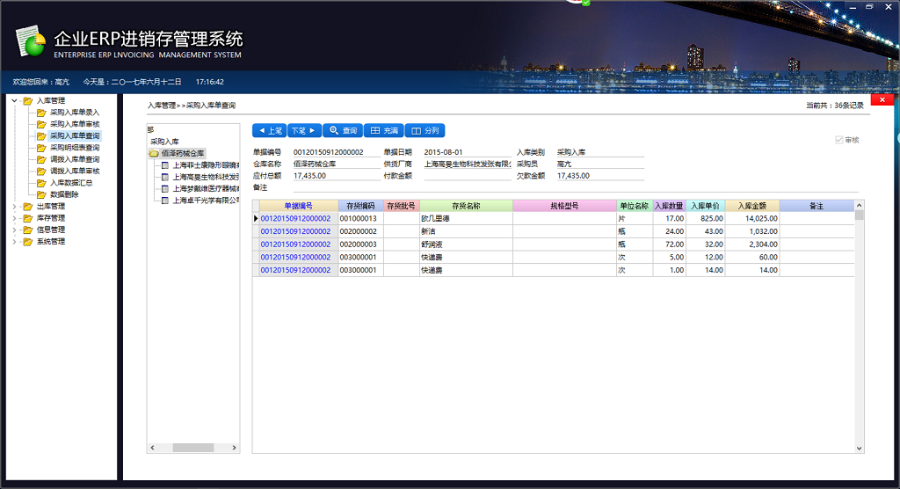Image resolution: width=900 pixels, height=489 pixels.
Task: Minimize the ERP application window
Action: [854, 7]
